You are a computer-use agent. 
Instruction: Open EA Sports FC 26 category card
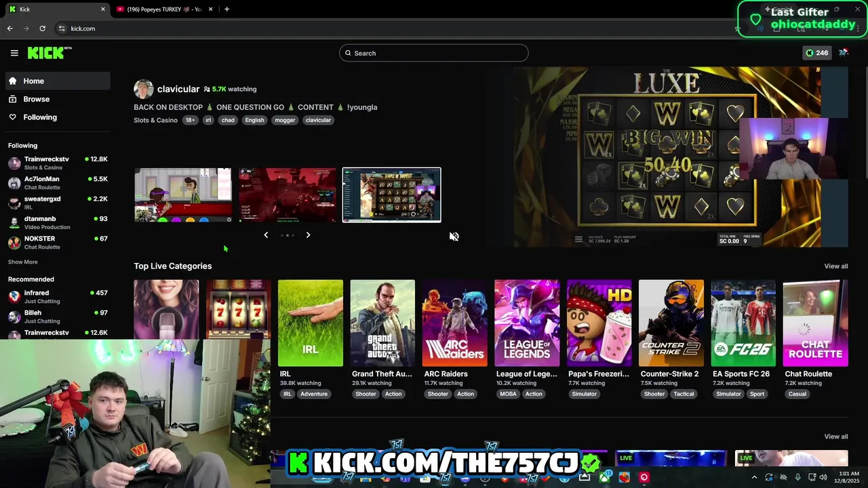click(x=743, y=323)
